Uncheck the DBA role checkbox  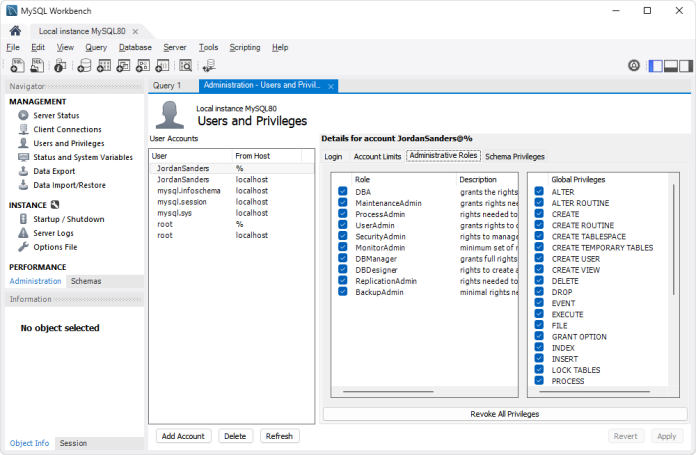click(343, 191)
